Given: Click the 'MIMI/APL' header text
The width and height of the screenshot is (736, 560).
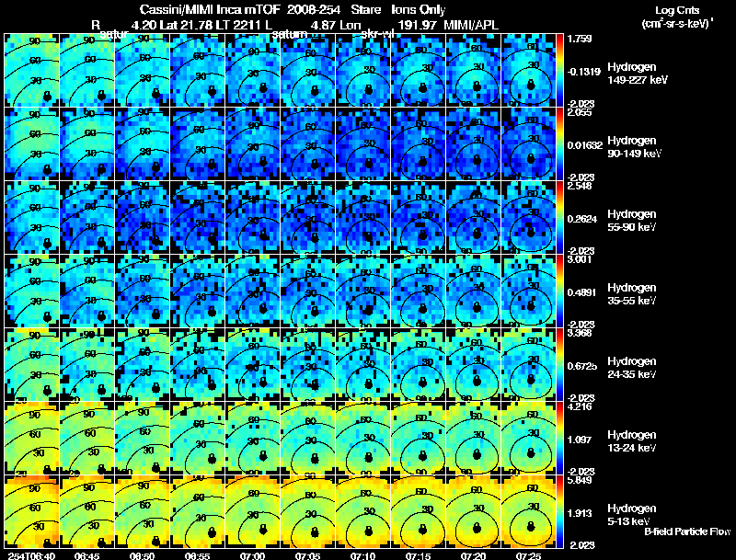Looking at the screenshot, I should [471, 25].
